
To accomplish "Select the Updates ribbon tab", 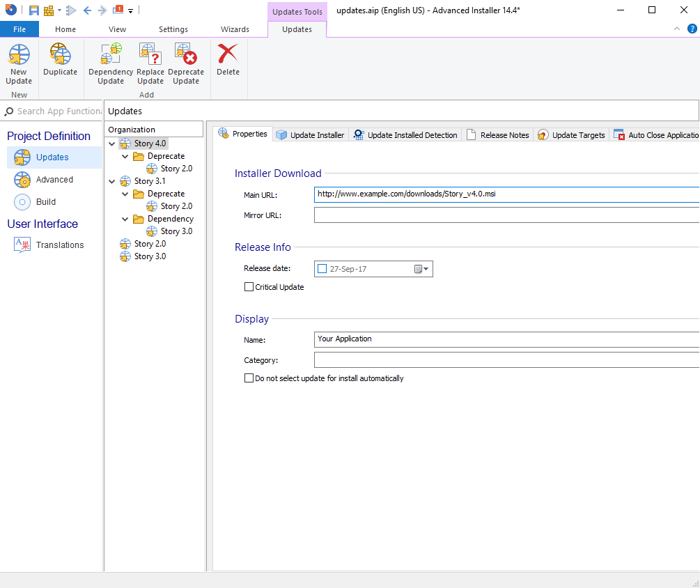I will (297, 29).
